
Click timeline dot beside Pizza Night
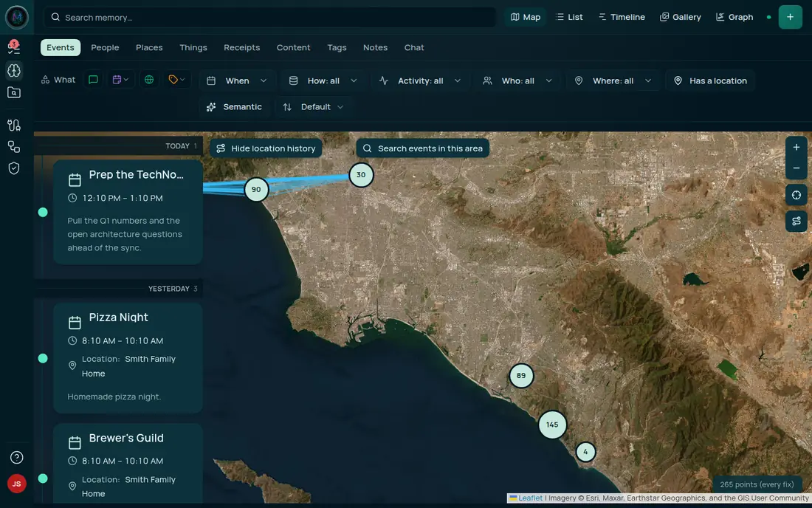(x=43, y=358)
